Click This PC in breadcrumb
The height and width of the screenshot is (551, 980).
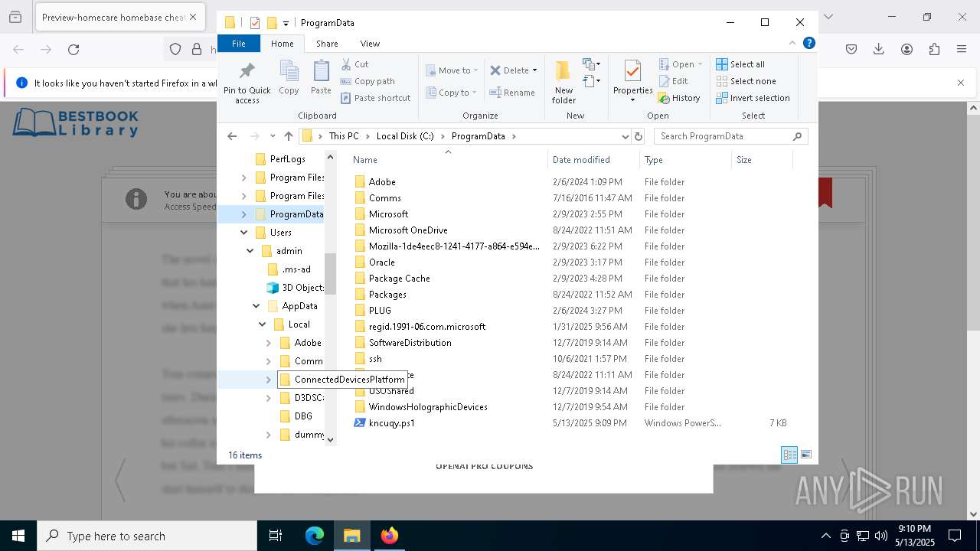(x=344, y=136)
